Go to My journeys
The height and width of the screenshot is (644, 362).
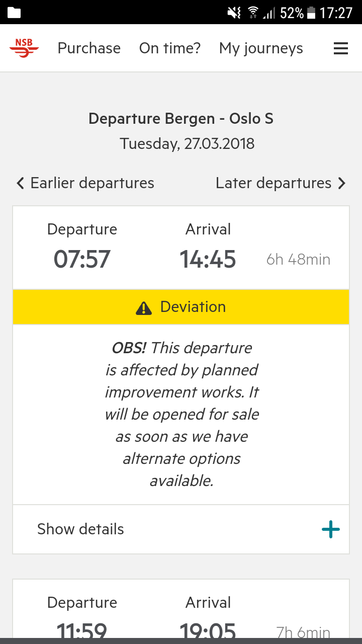261,48
